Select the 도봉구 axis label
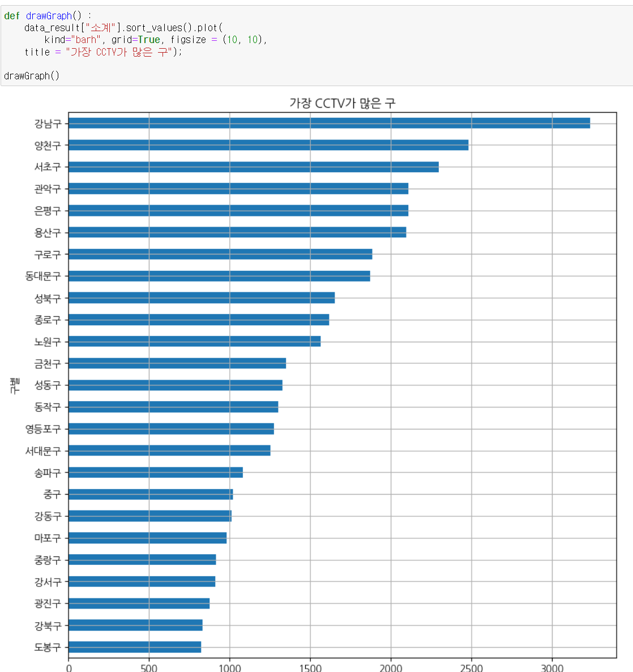The height and width of the screenshot is (672, 633). tap(48, 647)
